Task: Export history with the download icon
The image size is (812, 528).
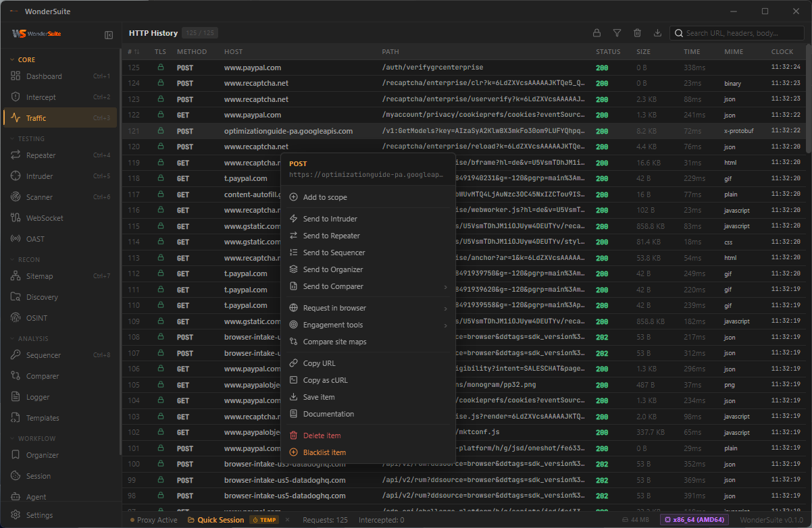Action: coord(657,33)
